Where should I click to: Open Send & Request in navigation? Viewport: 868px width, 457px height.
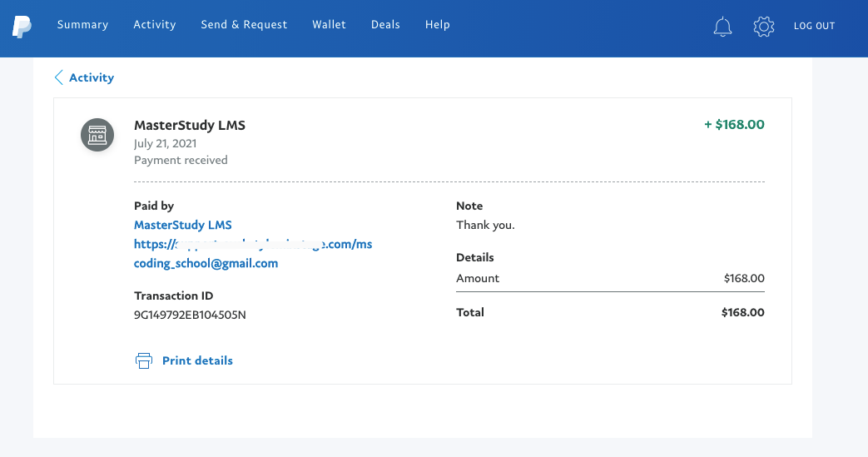pos(244,24)
